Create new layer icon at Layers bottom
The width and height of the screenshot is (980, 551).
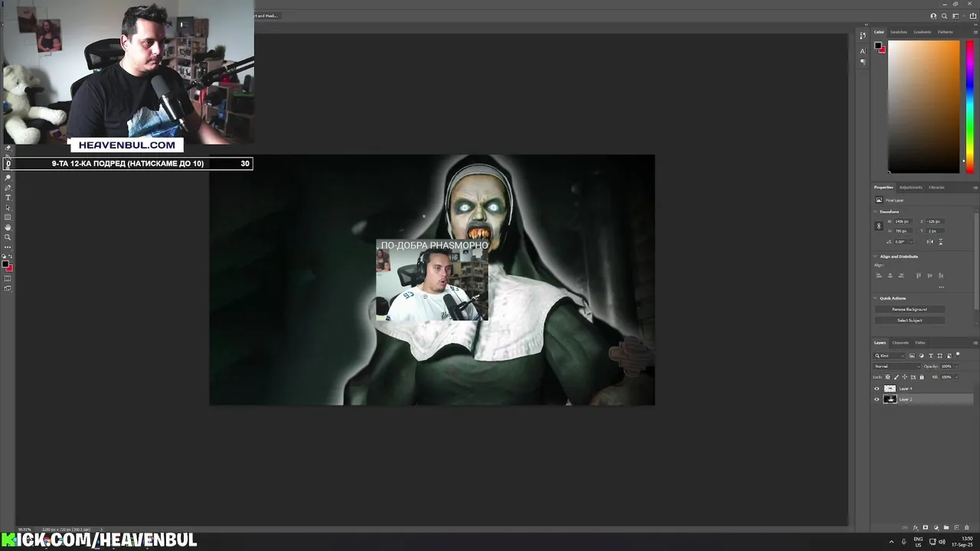(x=956, y=527)
